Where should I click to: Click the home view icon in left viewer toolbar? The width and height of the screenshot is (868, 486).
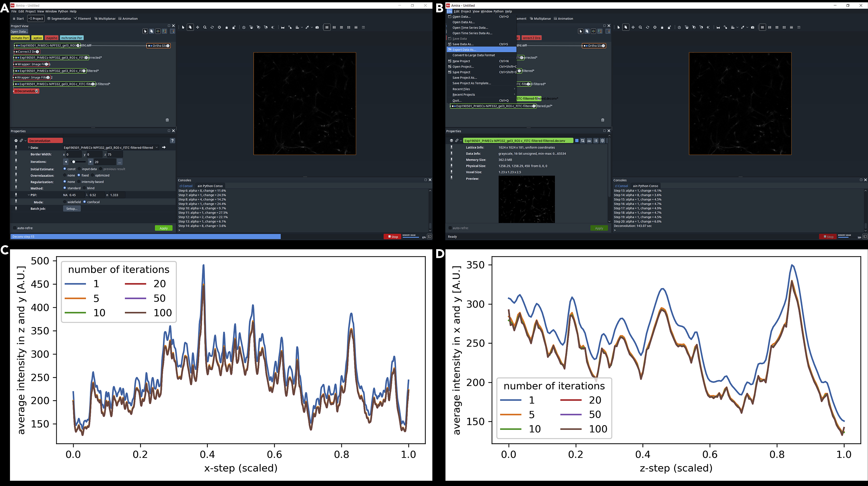pos(227,27)
